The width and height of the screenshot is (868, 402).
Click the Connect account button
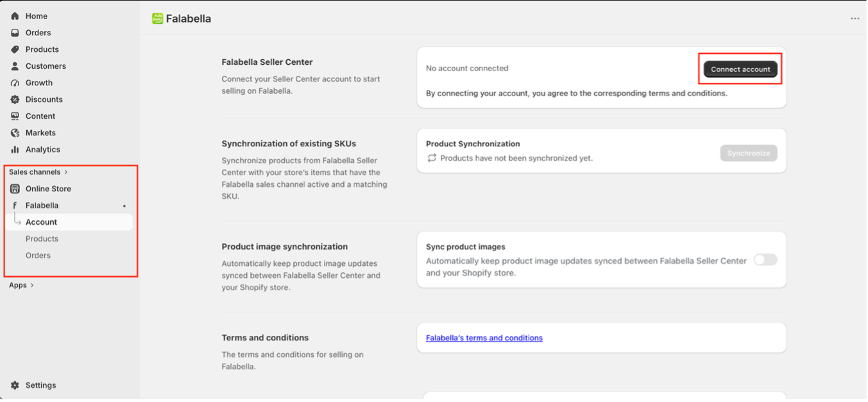tap(740, 69)
